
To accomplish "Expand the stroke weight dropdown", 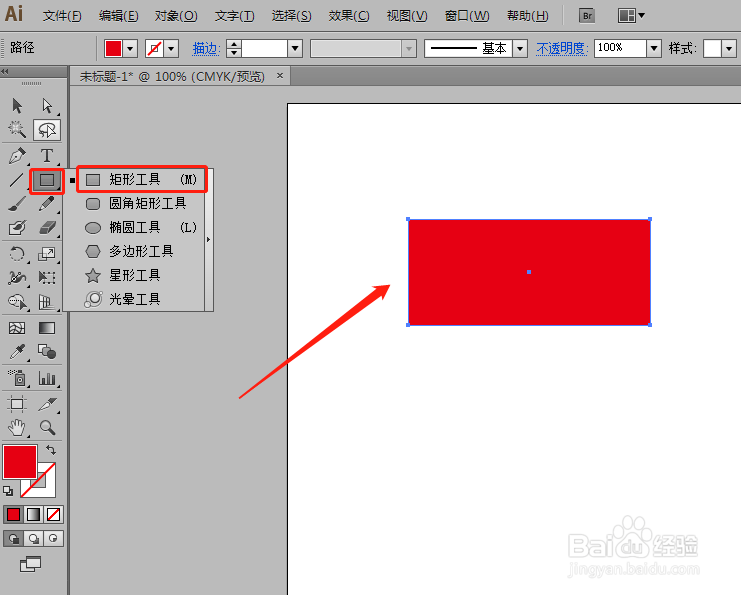I will [x=295, y=48].
